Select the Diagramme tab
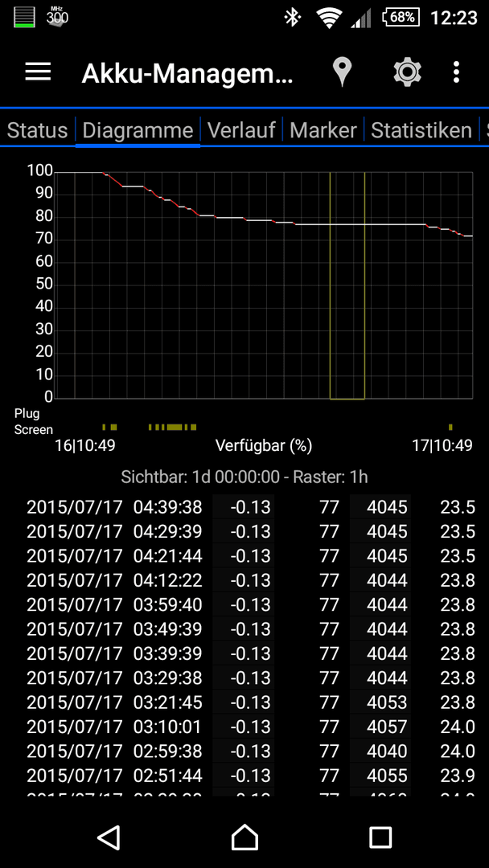 pyautogui.click(x=138, y=130)
